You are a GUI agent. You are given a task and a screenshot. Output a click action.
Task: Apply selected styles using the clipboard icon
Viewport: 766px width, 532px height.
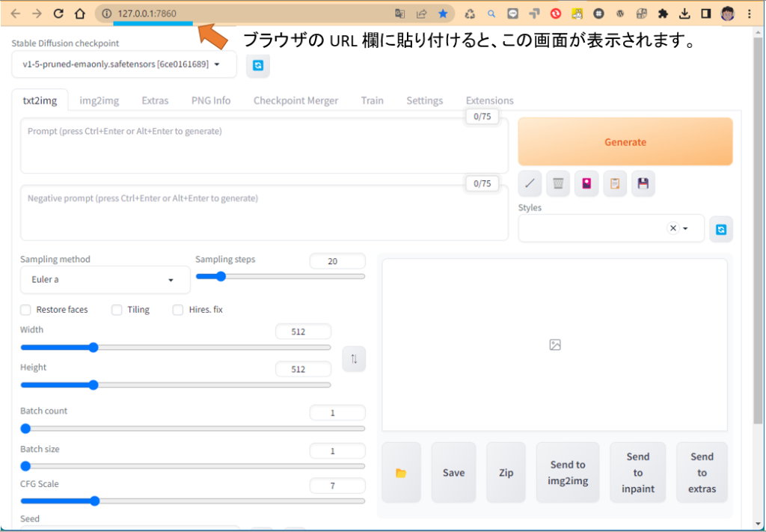615,183
